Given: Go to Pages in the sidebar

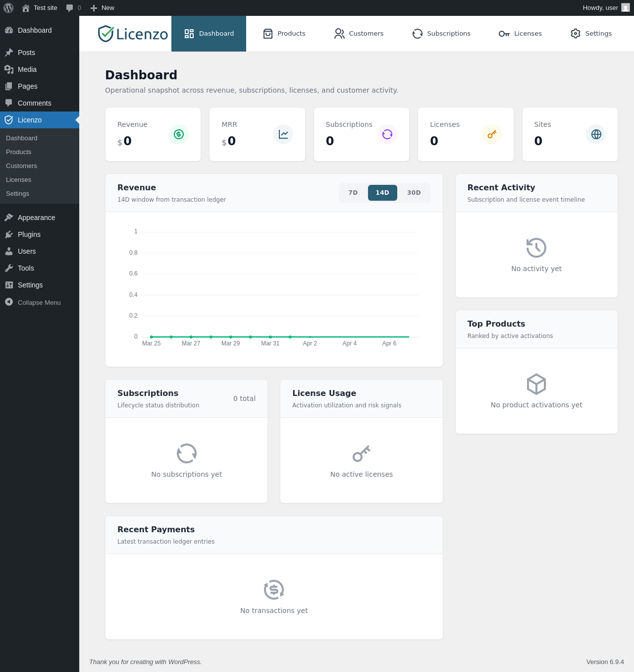Looking at the screenshot, I should click(x=40, y=86).
